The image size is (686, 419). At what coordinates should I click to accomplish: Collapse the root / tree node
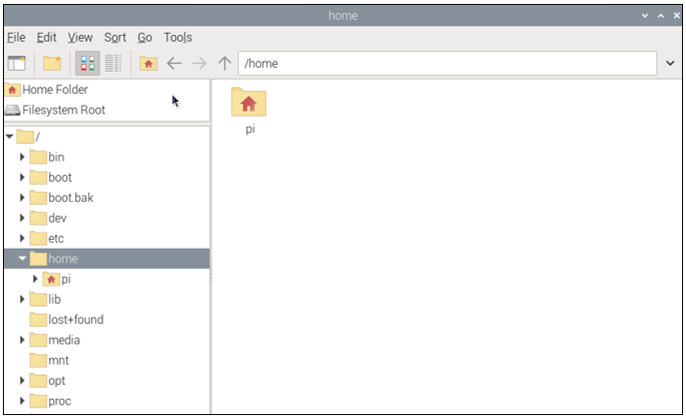click(9, 136)
